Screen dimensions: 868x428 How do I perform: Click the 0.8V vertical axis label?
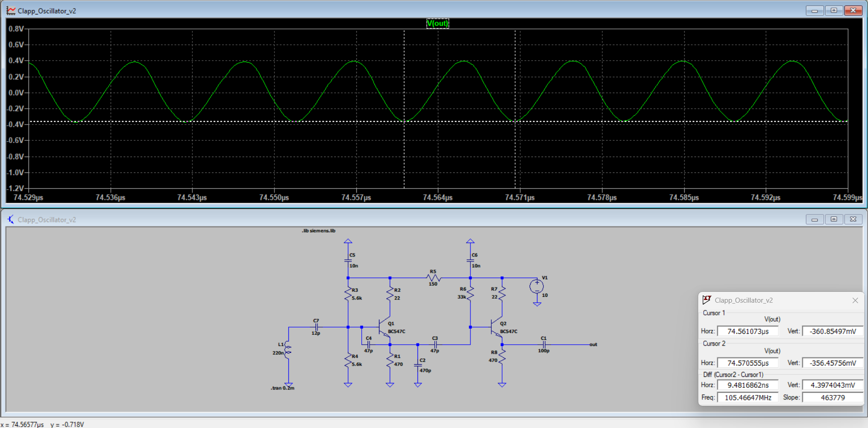[x=16, y=29]
